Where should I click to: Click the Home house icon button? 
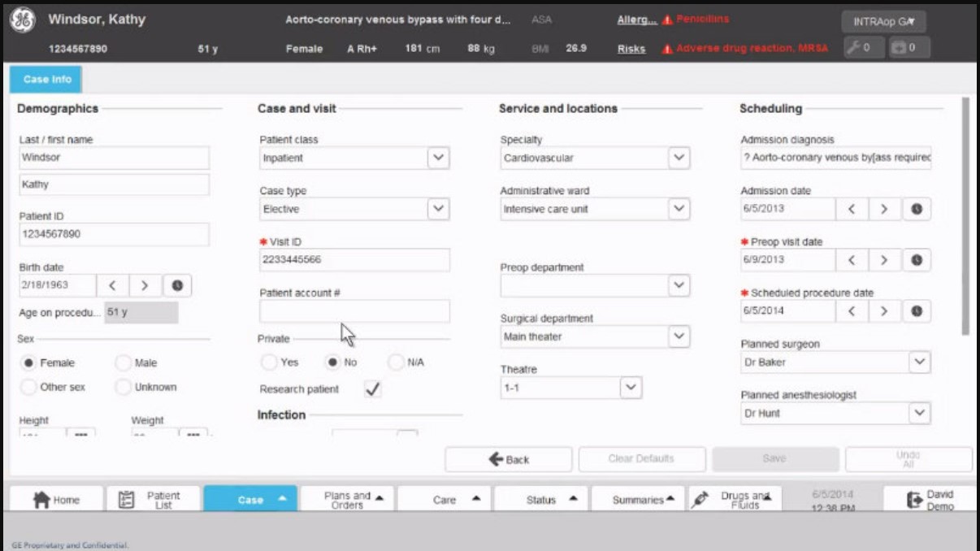tap(56, 500)
